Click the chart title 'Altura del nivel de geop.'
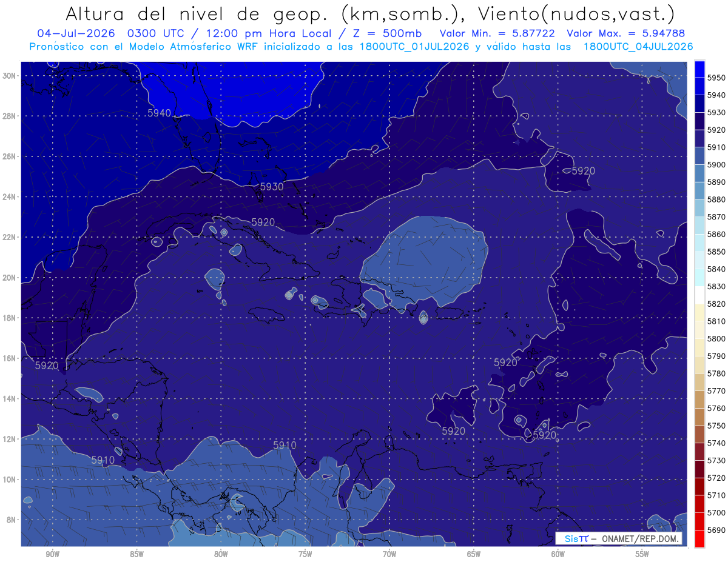The image size is (728, 562). 196,14
